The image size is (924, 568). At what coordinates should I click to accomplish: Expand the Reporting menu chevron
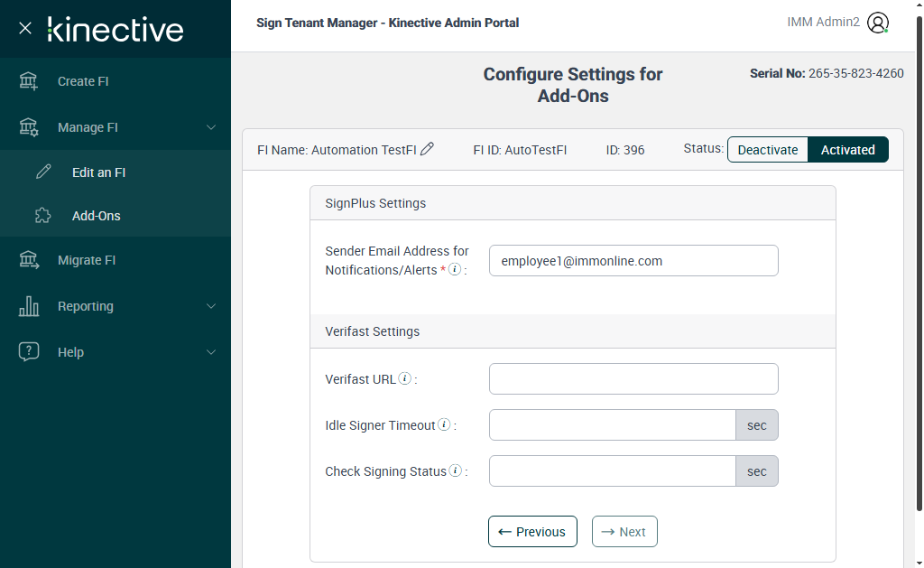(211, 306)
